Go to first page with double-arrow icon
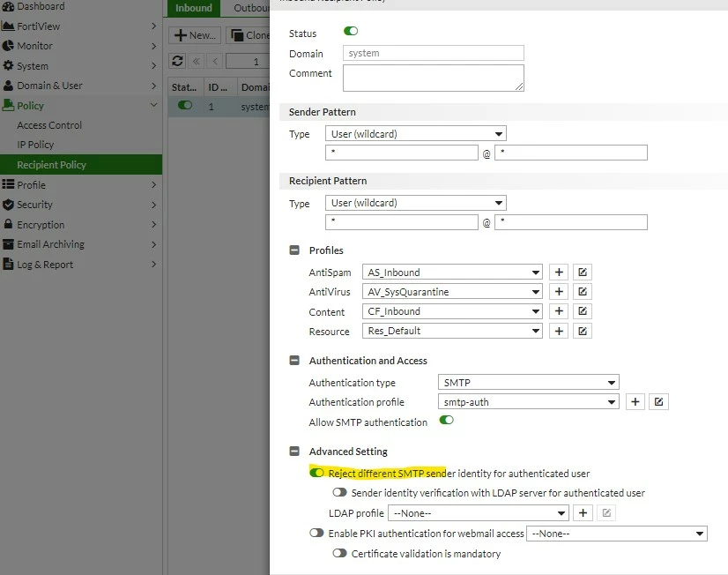Screen dimensions: 728x575 pyautogui.click(x=197, y=61)
